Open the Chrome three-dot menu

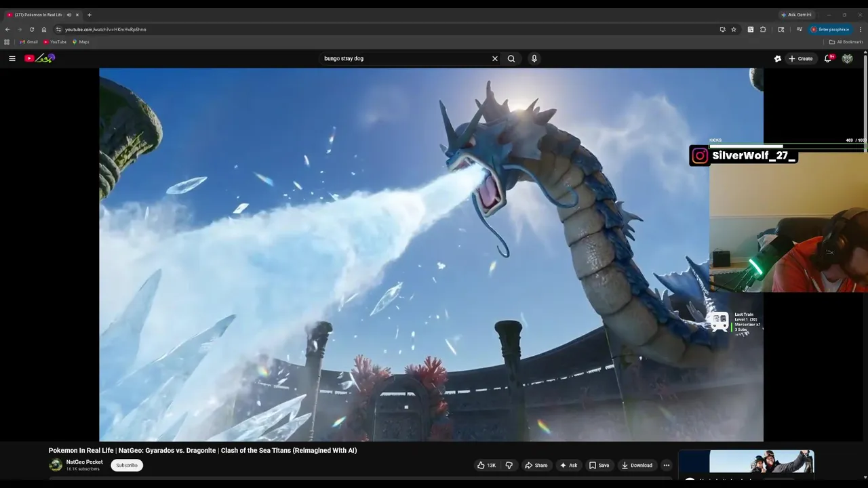coord(861,29)
